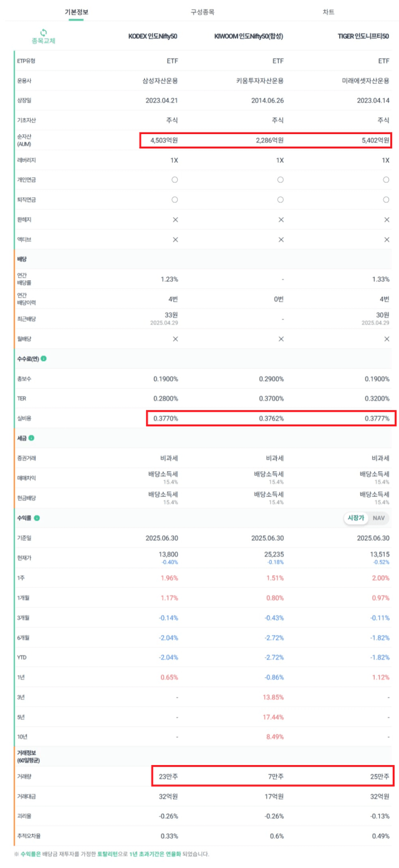Click TER value 0.2800%
The width and height of the screenshot is (399, 868).
pos(166,399)
